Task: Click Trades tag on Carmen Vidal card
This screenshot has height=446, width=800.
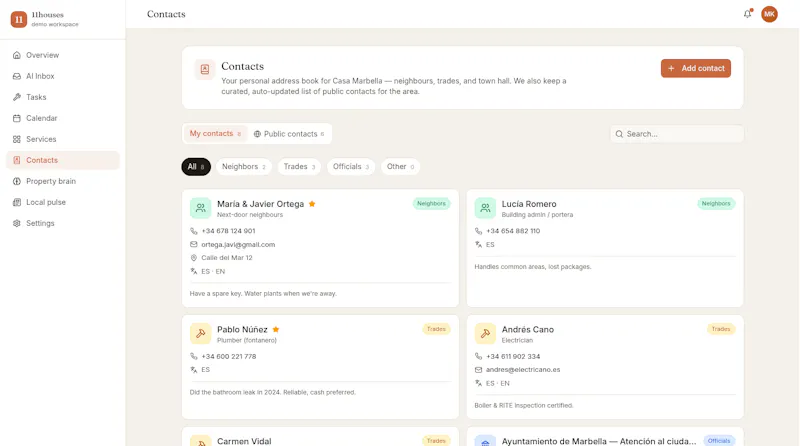Action: (x=436, y=441)
